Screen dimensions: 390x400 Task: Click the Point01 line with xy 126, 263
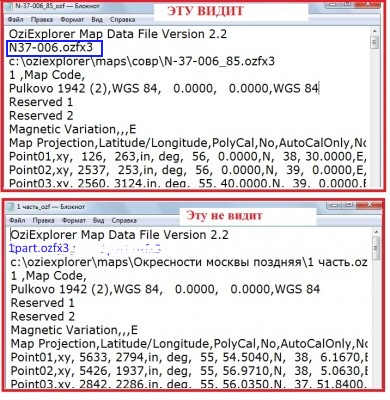(187, 157)
